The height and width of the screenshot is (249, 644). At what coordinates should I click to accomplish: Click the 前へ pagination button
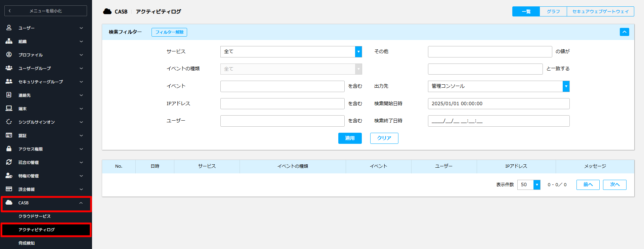coord(588,184)
